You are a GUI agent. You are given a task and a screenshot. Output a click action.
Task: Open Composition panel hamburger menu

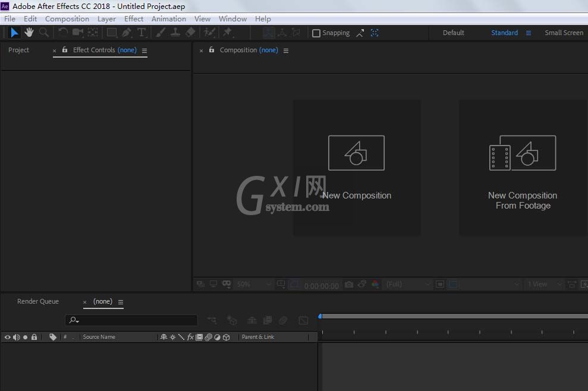(x=286, y=51)
